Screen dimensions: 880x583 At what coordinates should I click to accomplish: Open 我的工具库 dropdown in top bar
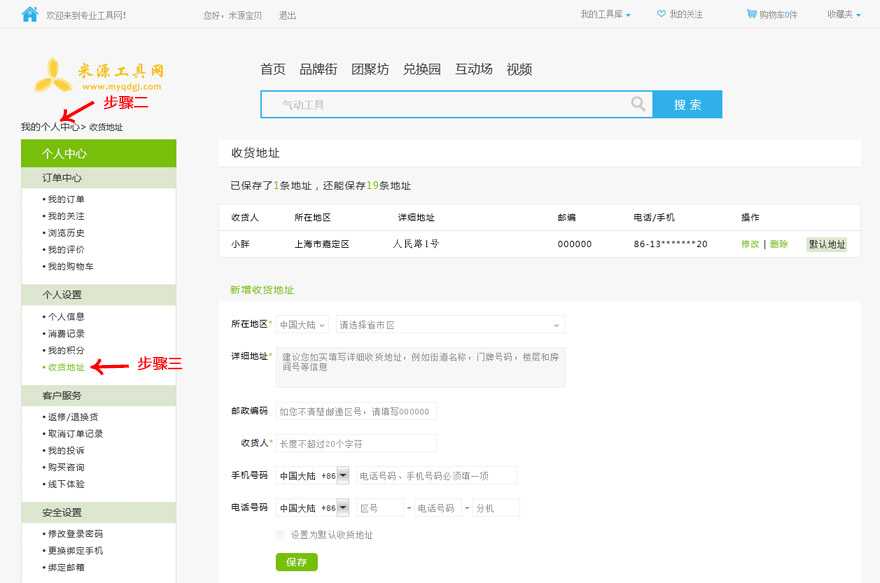point(606,15)
